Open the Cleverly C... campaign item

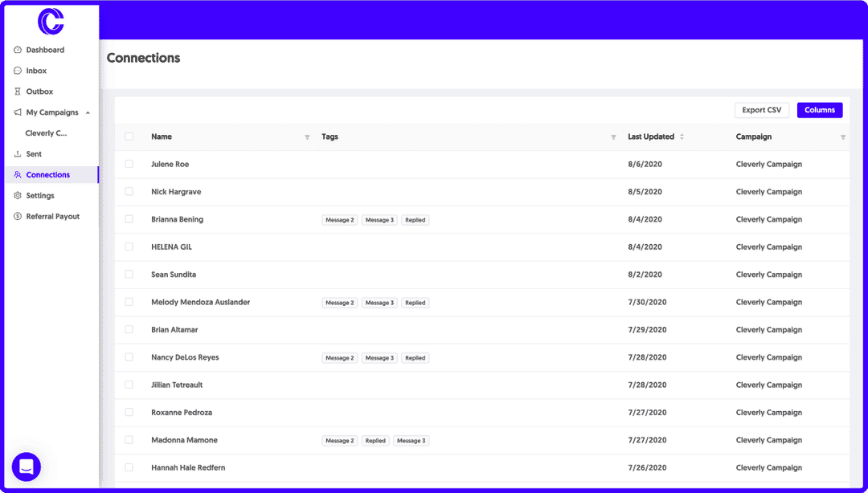coord(46,133)
